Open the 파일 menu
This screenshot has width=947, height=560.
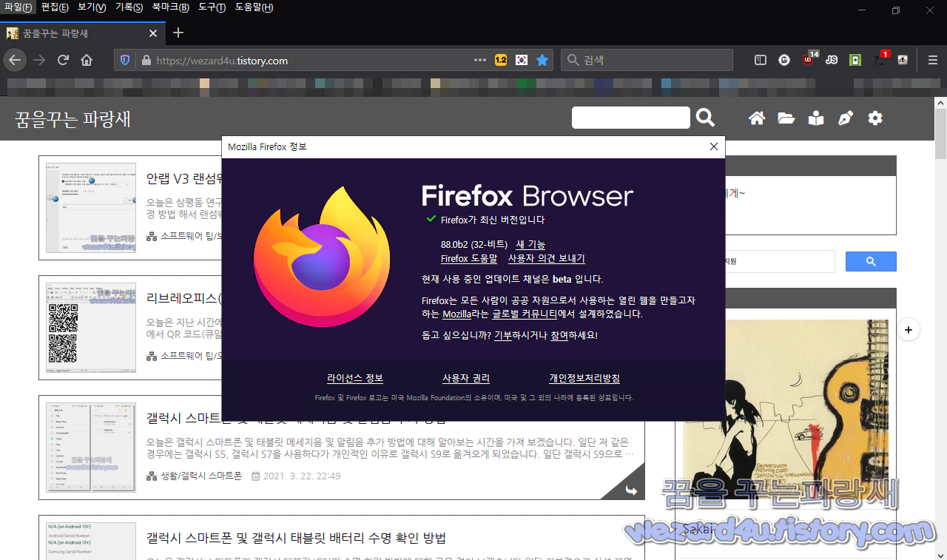[18, 7]
